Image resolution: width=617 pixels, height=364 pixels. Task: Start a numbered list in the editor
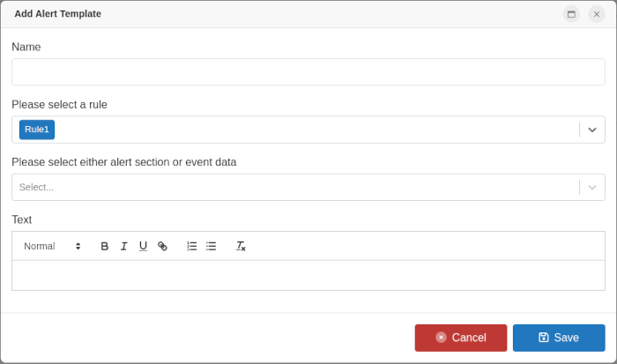coord(192,246)
